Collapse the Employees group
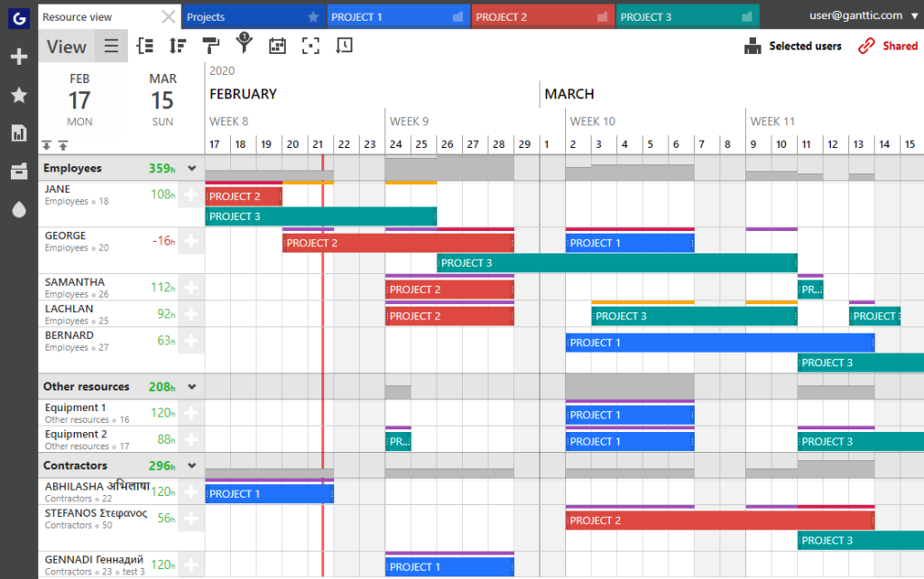This screenshot has height=579, width=924. point(192,169)
